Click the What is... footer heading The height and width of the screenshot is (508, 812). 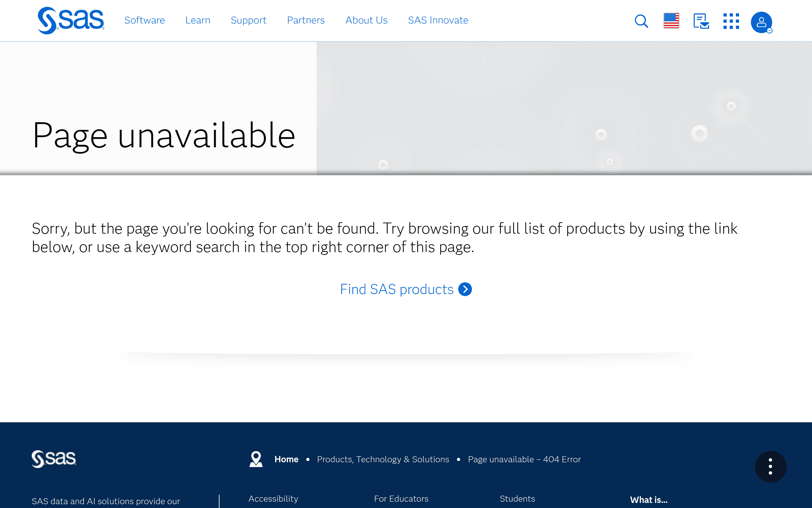point(649,500)
